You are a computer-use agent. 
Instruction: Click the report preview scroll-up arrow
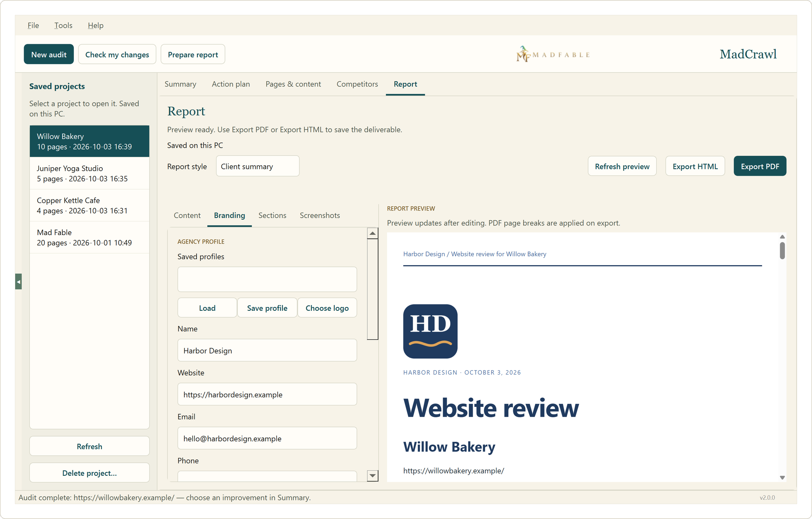coord(782,237)
